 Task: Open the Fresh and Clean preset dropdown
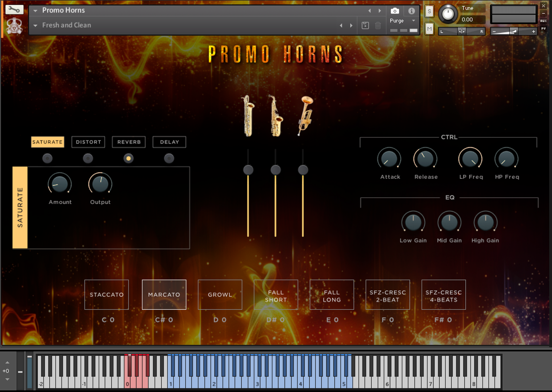(x=35, y=26)
